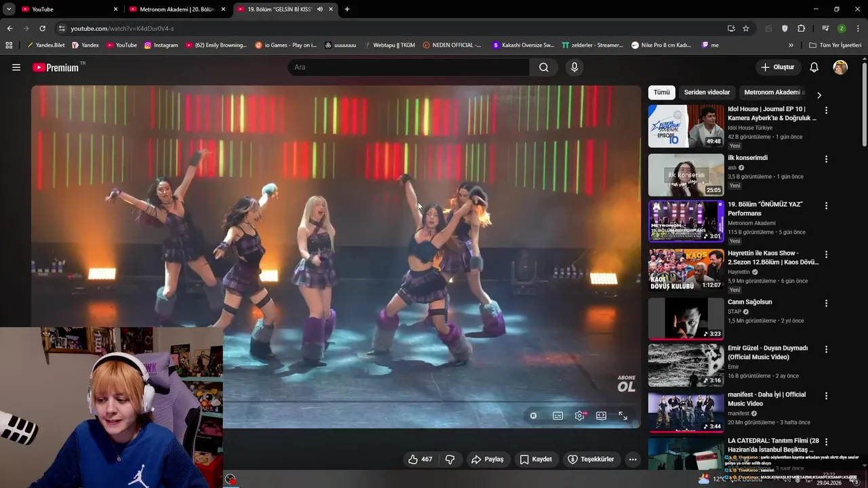Open Windows weather widget in taskbar
This screenshot has width=868, height=488.
731,479
